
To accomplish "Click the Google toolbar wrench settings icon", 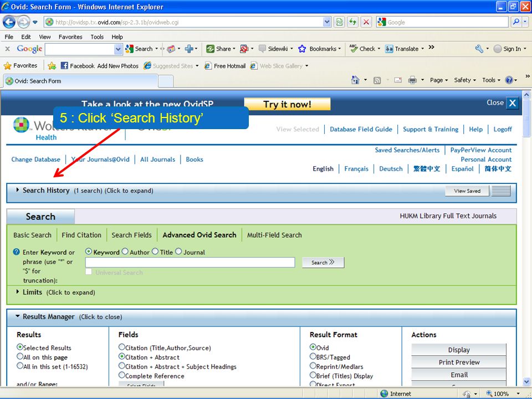I will [479, 49].
